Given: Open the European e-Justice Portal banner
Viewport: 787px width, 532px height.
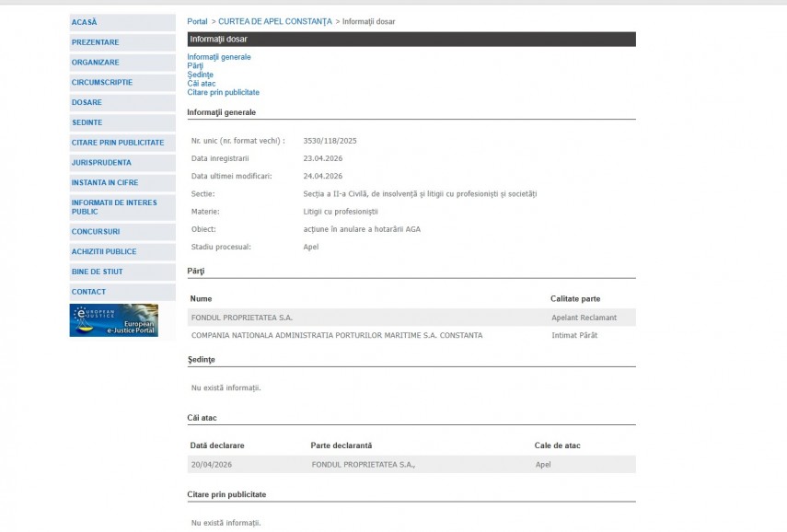Looking at the screenshot, I should (x=113, y=320).
